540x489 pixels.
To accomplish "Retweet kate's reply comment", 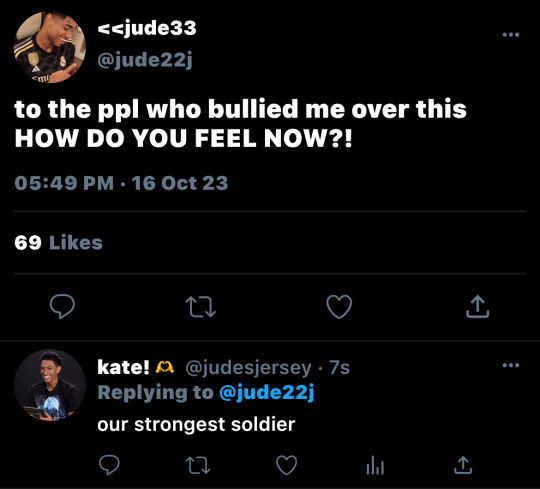I will pos(198,465).
